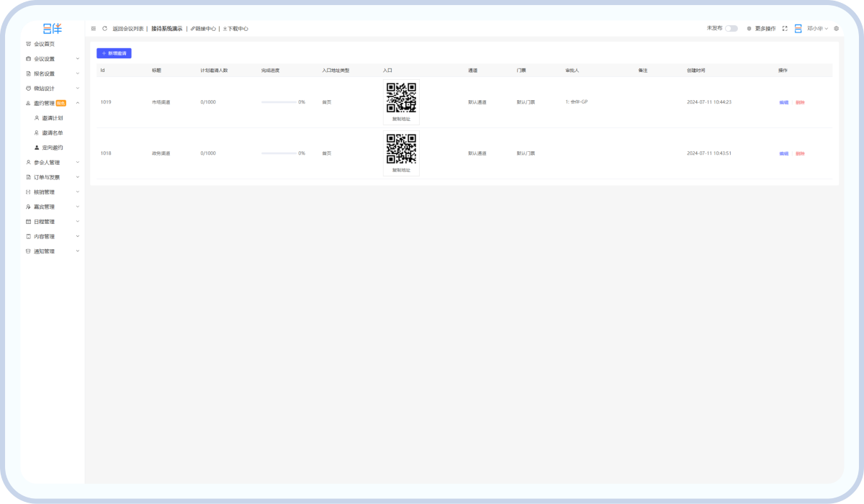Click the 通知管理 sidebar icon
The height and width of the screenshot is (504, 864).
(x=28, y=251)
